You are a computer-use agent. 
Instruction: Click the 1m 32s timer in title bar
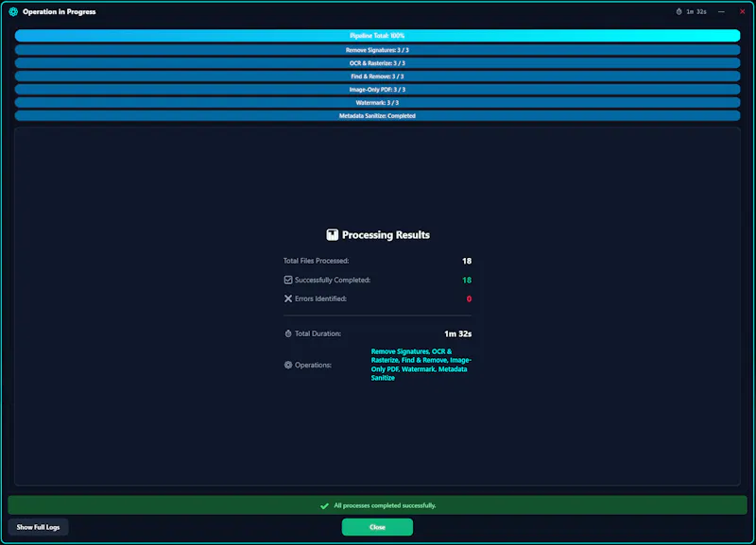coord(696,11)
